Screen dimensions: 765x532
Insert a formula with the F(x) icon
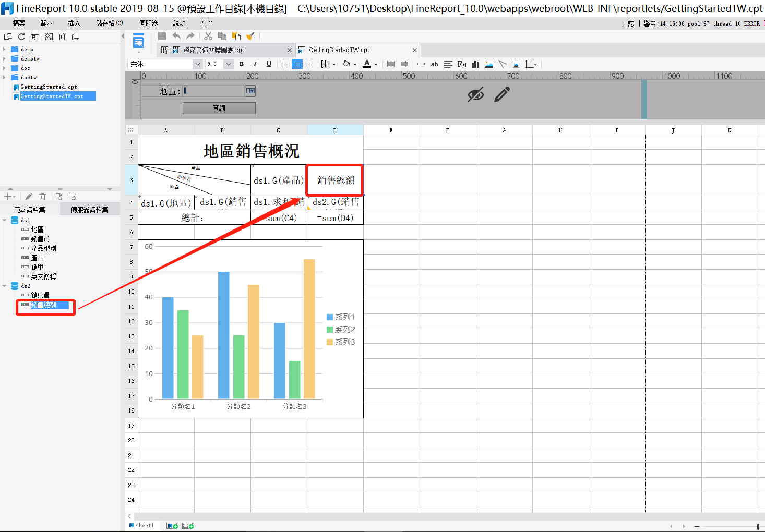click(x=462, y=64)
